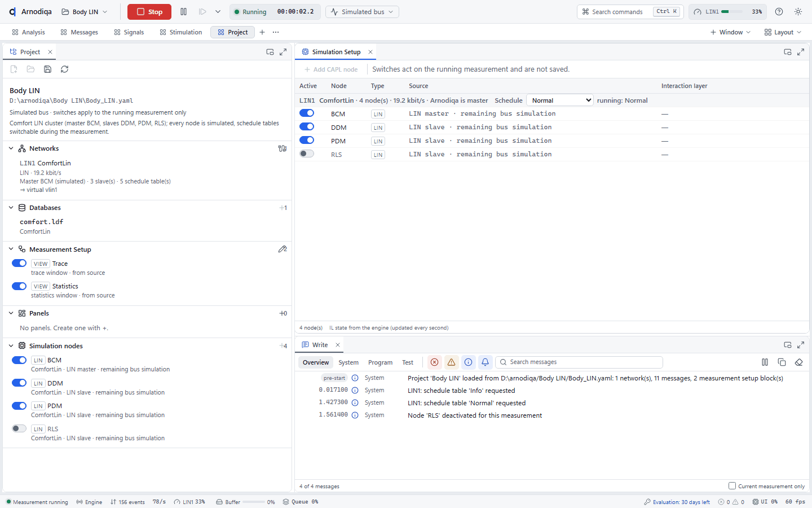Toggle the Trace measurement block
Screen dimensions: 812x508
[x=19, y=264]
